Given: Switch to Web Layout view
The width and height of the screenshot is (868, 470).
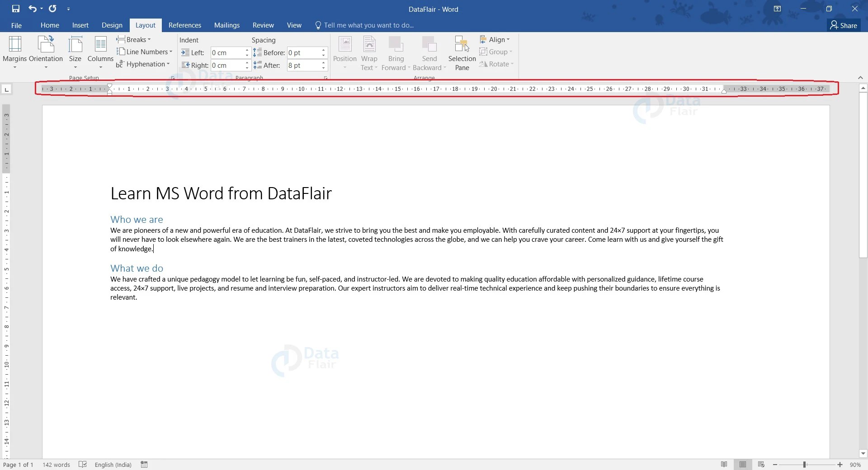Looking at the screenshot, I should (761, 464).
